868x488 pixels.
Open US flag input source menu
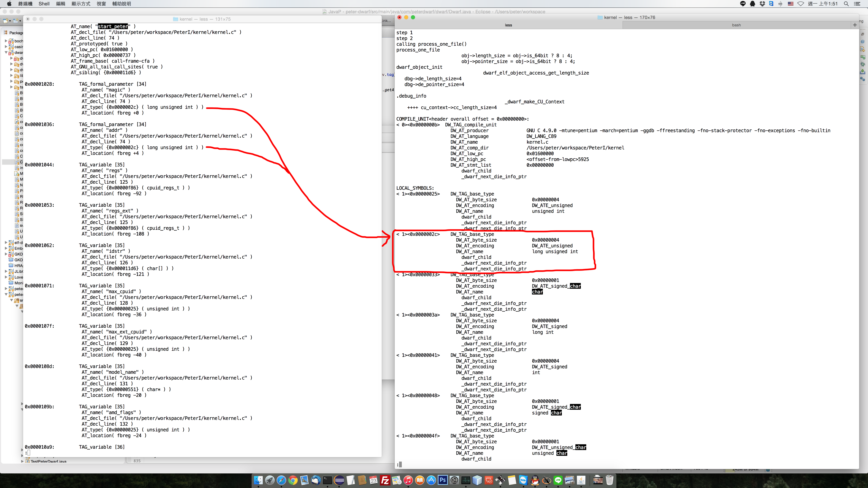click(x=791, y=4)
